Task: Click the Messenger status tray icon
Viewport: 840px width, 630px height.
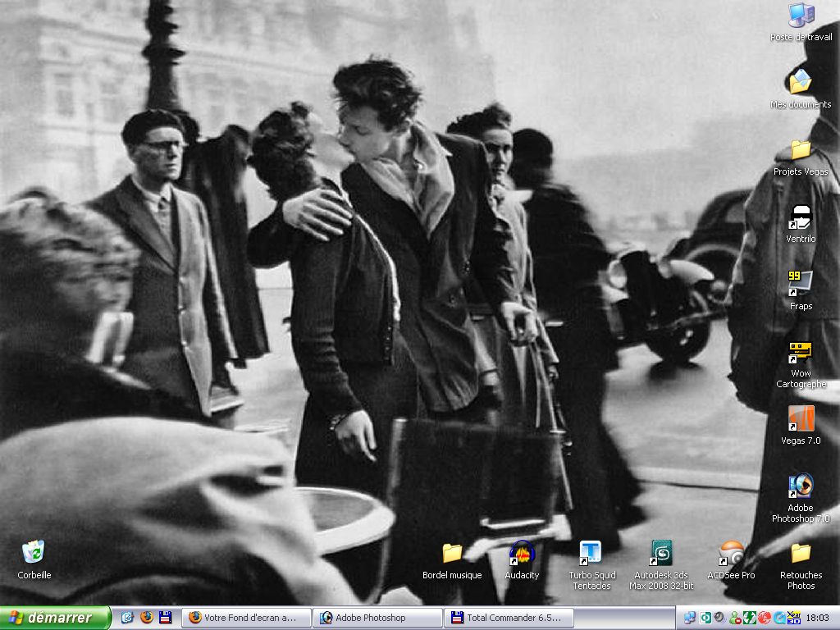Action: [x=735, y=619]
